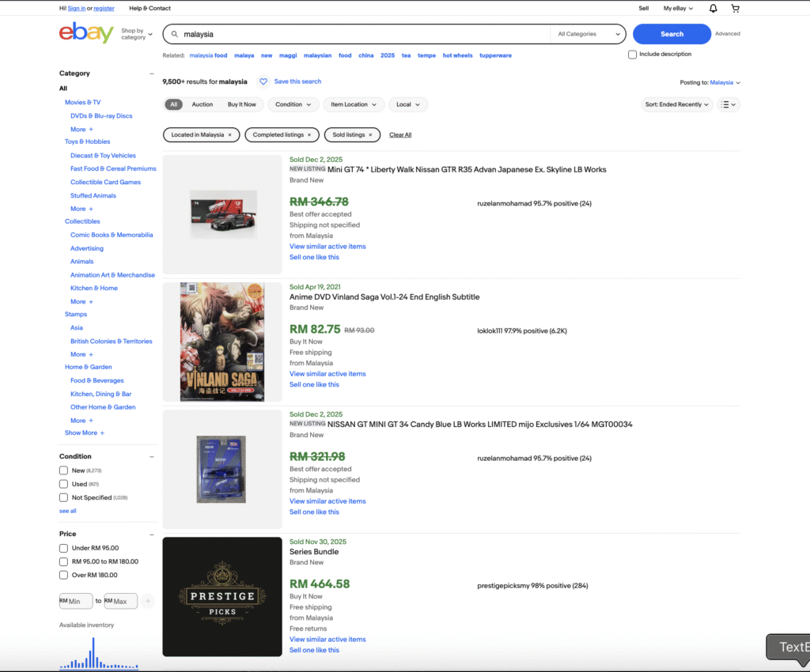This screenshot has height=672, width=810.
Task: Switch to the Auction tab
Action: click(202, 104)
